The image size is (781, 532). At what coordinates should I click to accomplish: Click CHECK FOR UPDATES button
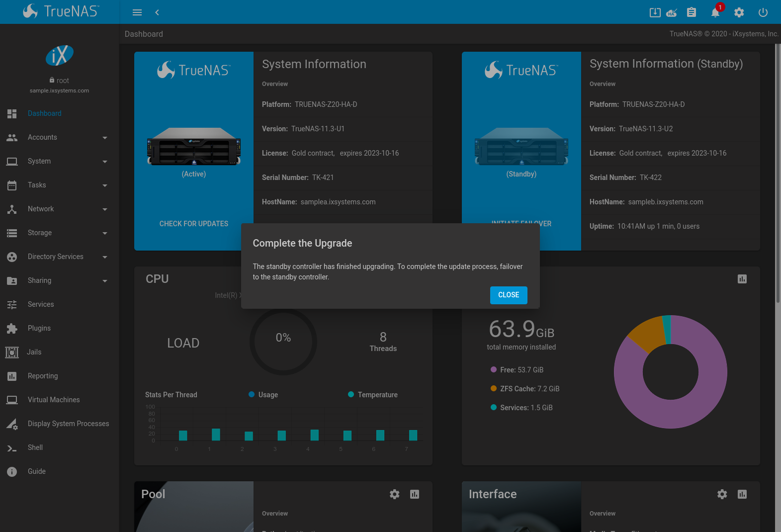194,224
